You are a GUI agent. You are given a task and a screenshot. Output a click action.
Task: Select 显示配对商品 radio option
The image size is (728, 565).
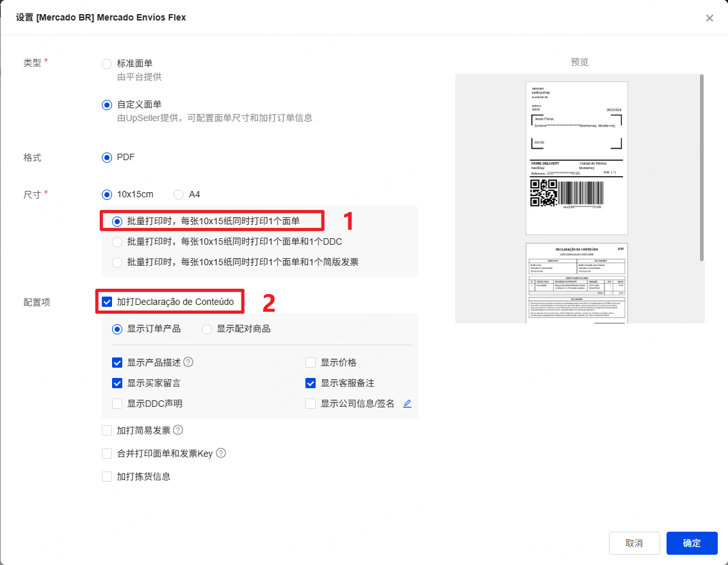tap(207, 329)
